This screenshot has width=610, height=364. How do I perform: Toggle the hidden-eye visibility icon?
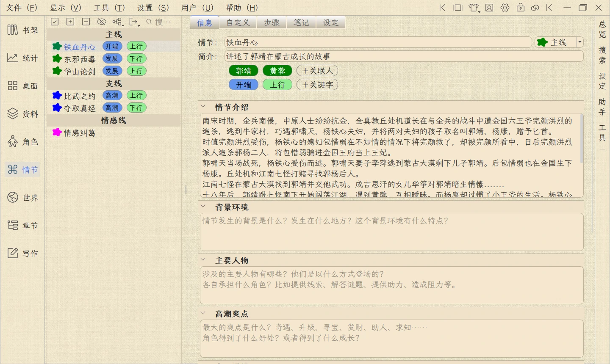click(101, 22)
